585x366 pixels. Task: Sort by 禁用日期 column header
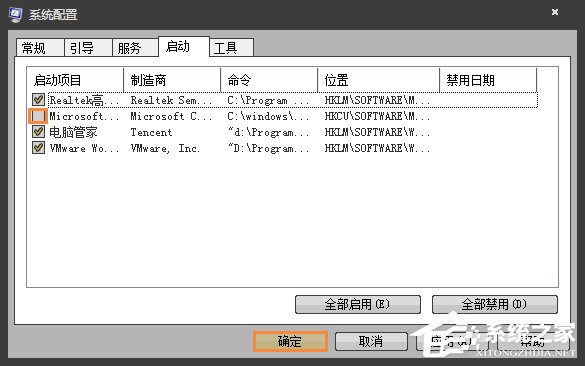[x=488, y=80]
